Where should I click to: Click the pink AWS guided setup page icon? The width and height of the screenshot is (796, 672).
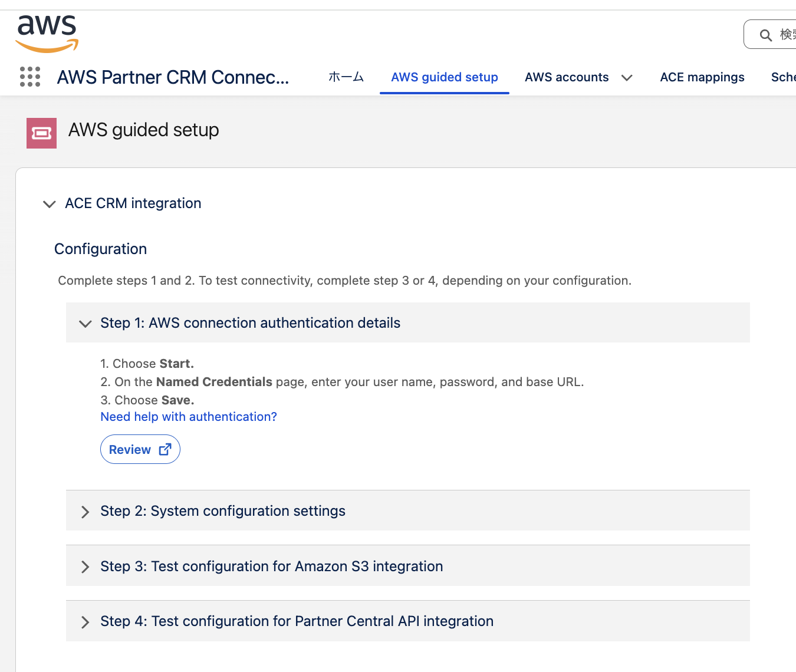pos(41,133)
